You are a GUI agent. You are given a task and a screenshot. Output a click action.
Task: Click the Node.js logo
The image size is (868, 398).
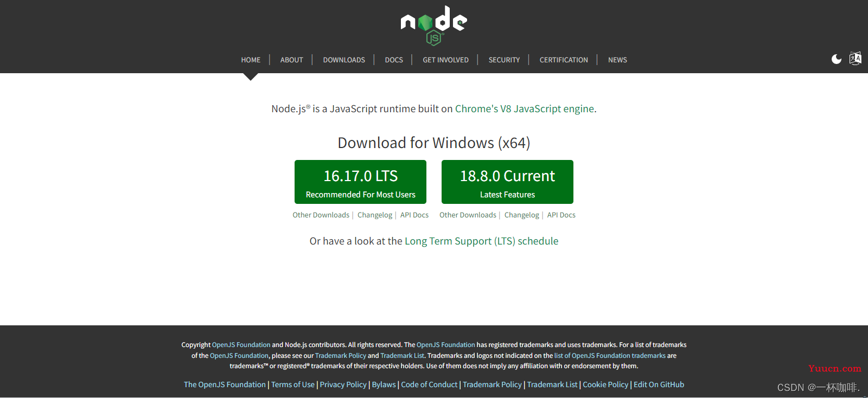click(x=434, y=25)
